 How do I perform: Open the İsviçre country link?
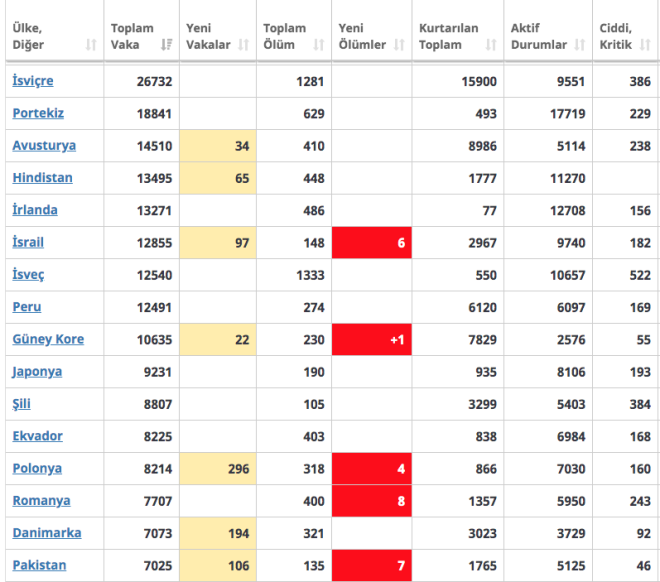tap(33, 81)
